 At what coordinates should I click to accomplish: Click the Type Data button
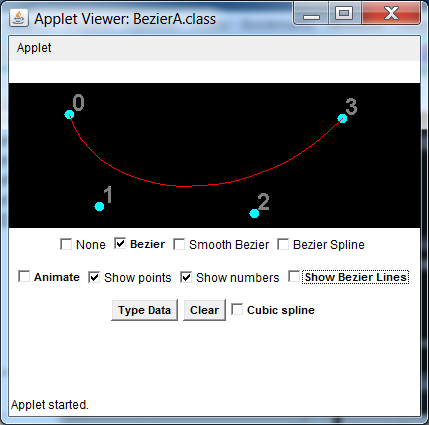coord(144,310)
